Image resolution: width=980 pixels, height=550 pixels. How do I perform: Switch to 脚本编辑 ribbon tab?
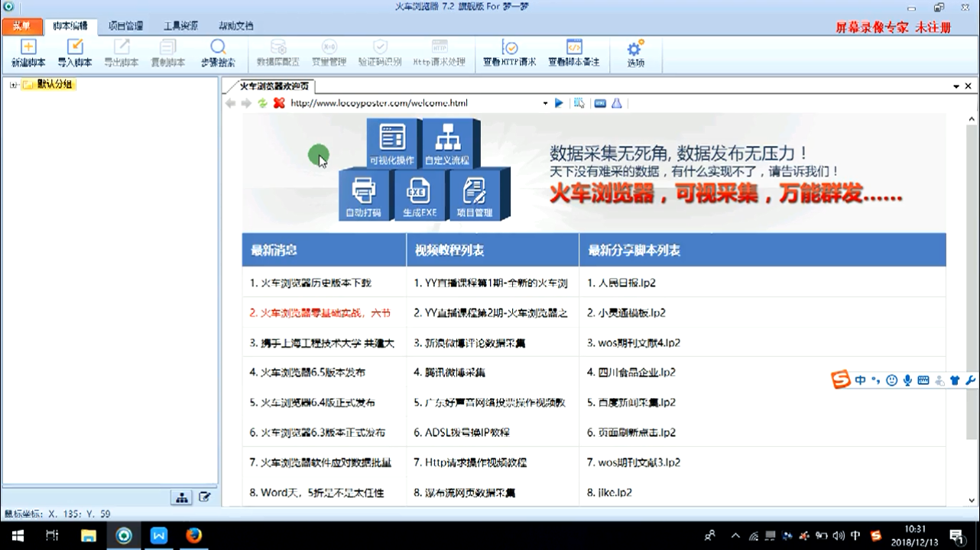70,26
